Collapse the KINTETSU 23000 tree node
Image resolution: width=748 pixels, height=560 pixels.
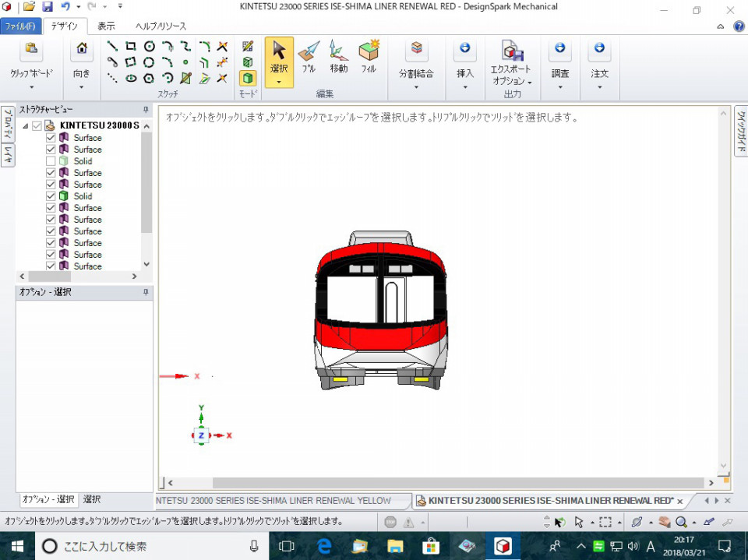(x=25, y=126)
